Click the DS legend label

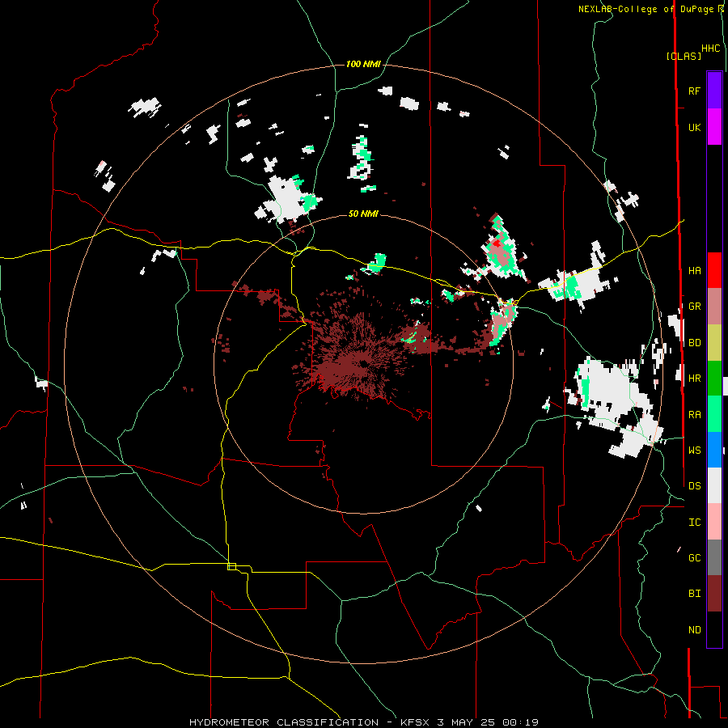click(x=694, y=485)
